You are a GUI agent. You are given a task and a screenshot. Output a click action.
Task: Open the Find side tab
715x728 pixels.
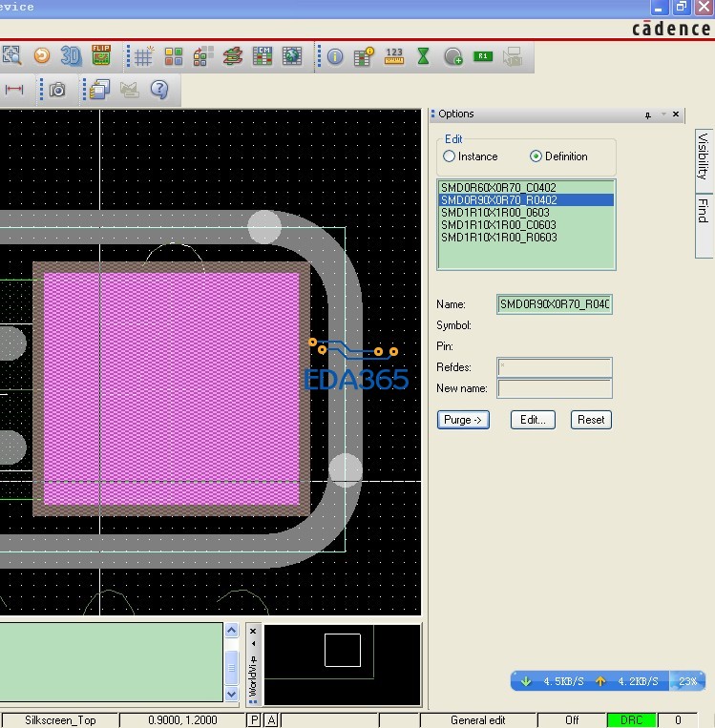(x=703, y=210)
